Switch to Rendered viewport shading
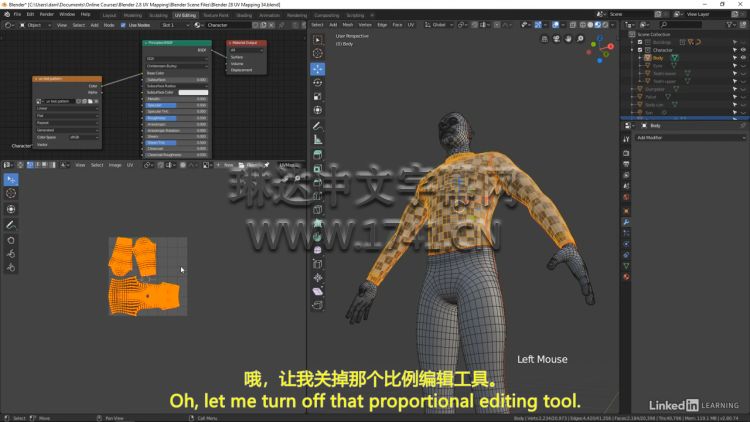Image resolution: width=750 pixels, height=422 pixels. pyautogui.click(x=606, y=25)
